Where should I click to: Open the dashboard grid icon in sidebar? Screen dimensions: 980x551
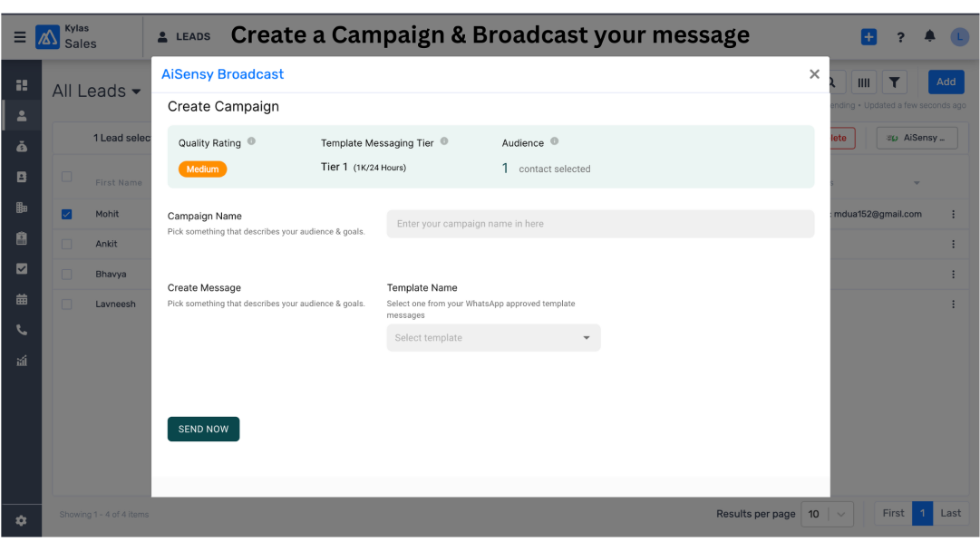(22, 85)
